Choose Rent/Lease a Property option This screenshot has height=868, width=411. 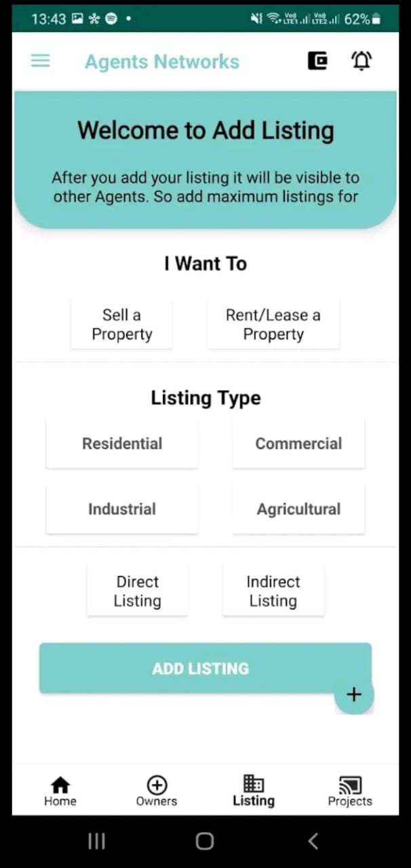pos(273,325)
